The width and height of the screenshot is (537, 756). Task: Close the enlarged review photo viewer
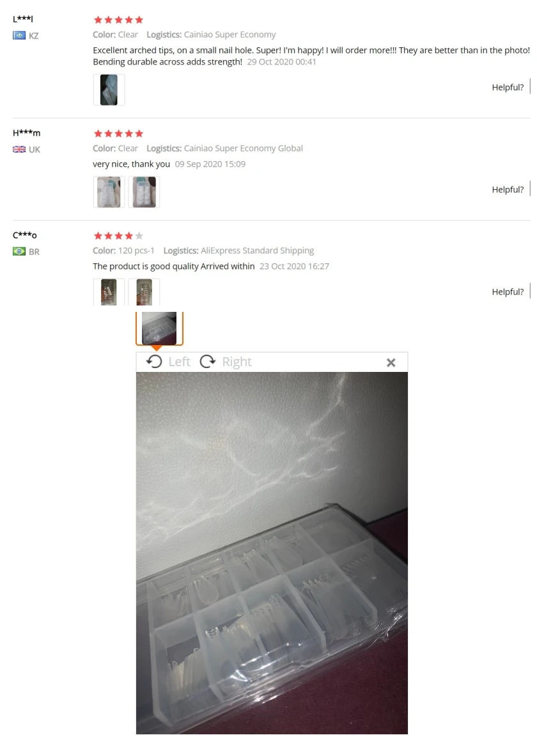pos(391,362)
